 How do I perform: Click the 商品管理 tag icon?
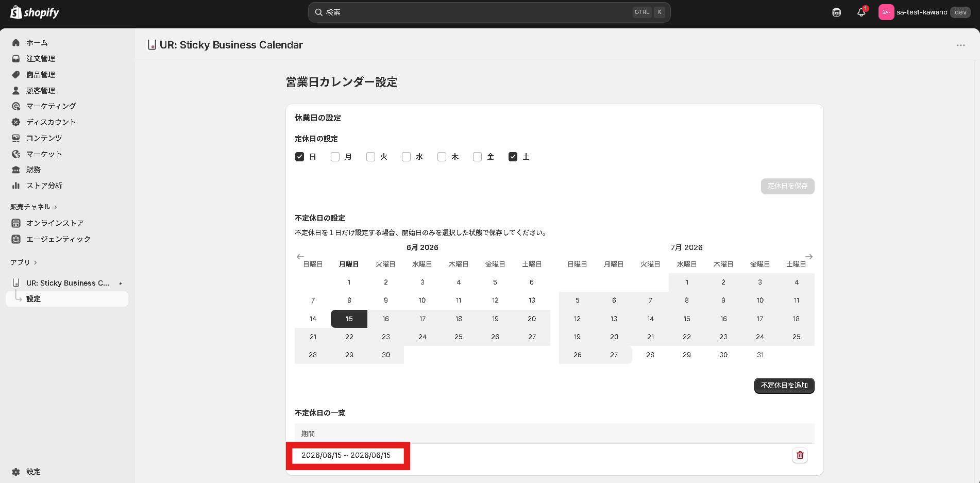16,75
